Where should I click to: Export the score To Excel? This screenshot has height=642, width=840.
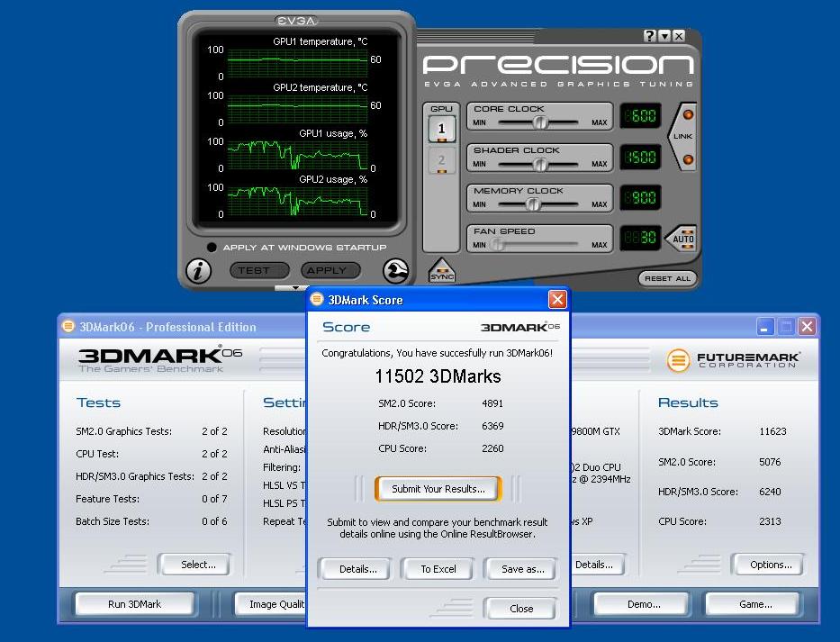(x=438, y=569)
